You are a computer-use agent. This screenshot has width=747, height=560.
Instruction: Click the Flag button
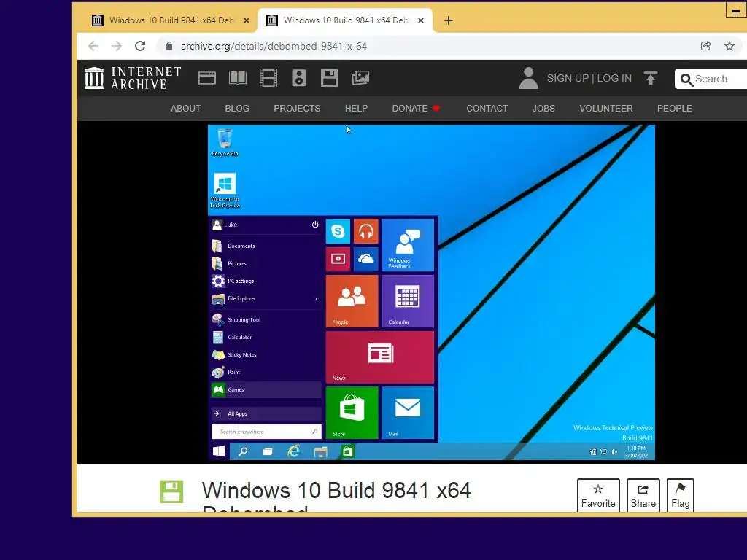[x=681, y=495]
